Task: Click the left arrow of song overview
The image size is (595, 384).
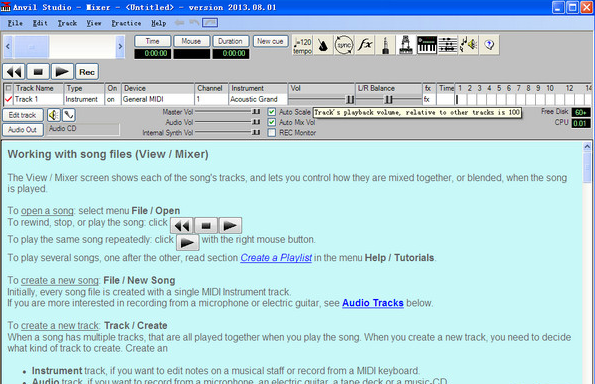Action: (x=8, y=47)
